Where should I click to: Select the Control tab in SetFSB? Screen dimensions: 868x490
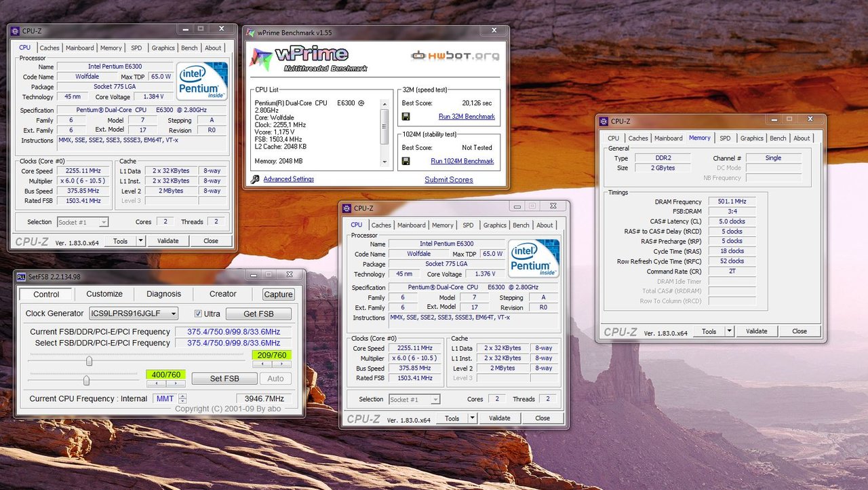[46, 294]
